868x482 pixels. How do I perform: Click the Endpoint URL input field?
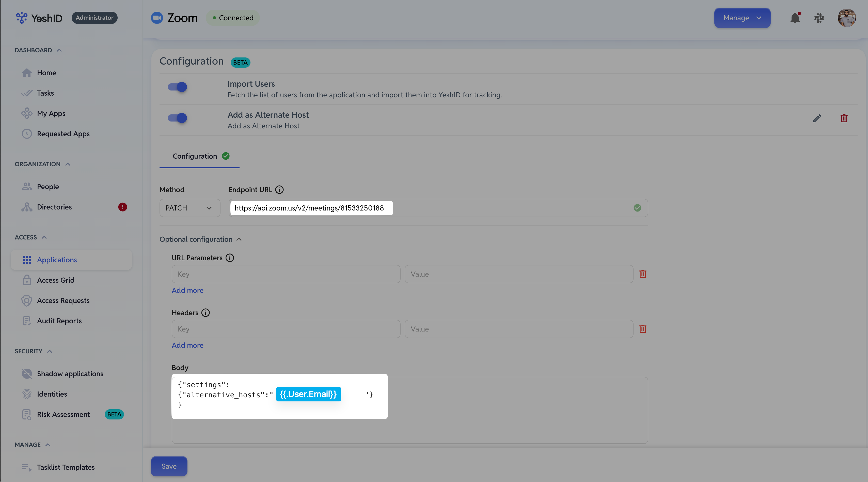click(438, 208)
